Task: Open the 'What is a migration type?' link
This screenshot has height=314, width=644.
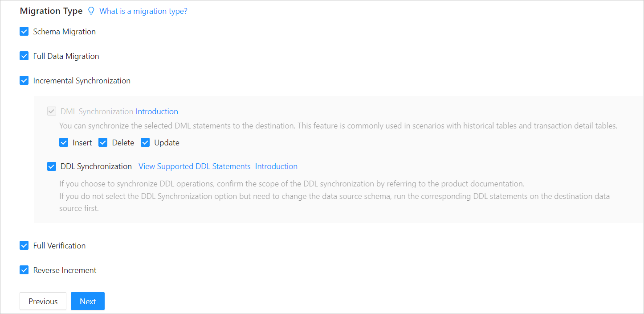Action: 143,11
